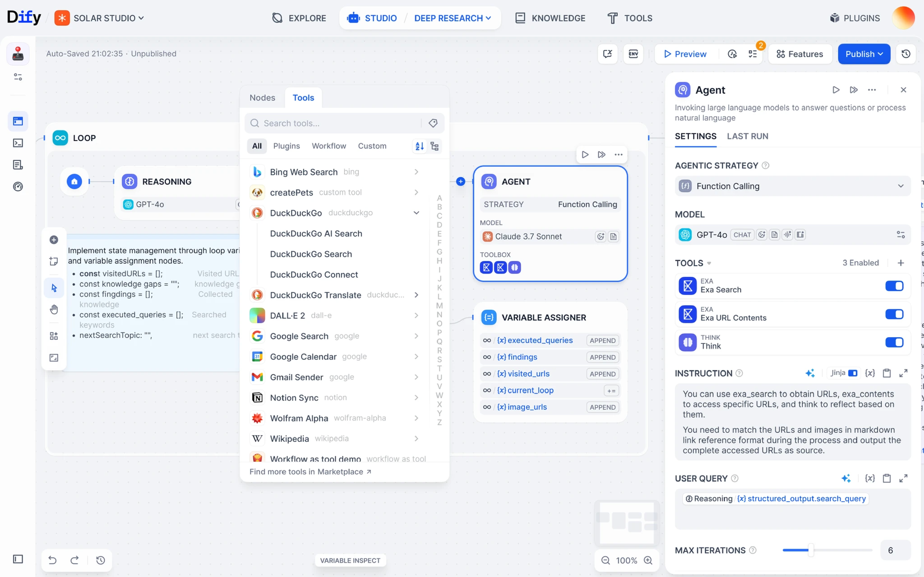Toggle the Think tool off
924x577 pixels.
point(895,342)
